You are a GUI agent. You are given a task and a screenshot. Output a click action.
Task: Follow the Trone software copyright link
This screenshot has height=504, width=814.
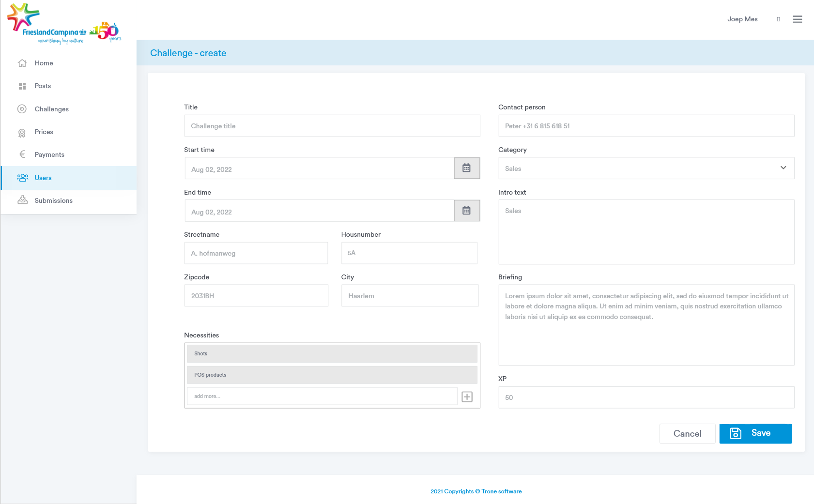(x=501, y=491)
